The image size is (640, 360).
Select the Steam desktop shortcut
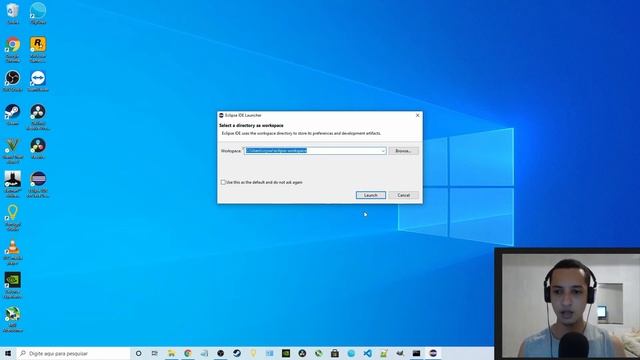13,115
